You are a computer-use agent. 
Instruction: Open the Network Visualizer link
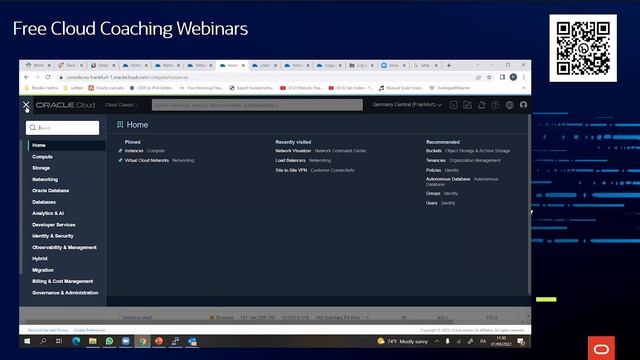point(293,151)
